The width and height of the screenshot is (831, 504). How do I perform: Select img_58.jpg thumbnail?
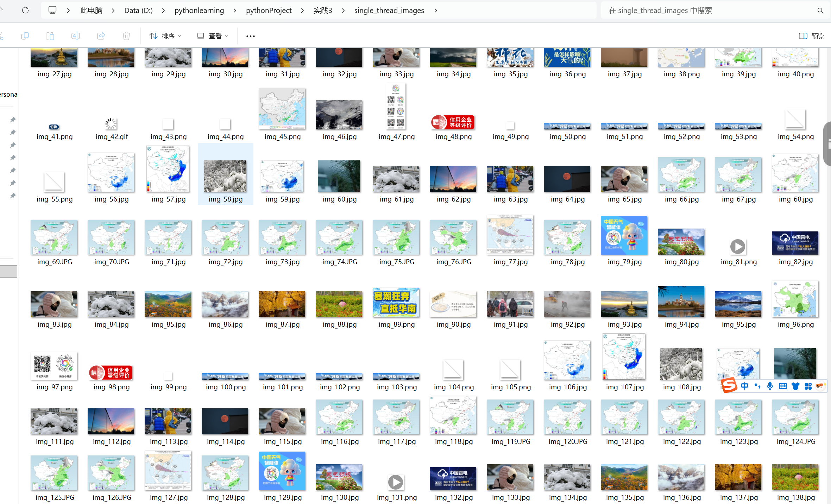point(225,176)
